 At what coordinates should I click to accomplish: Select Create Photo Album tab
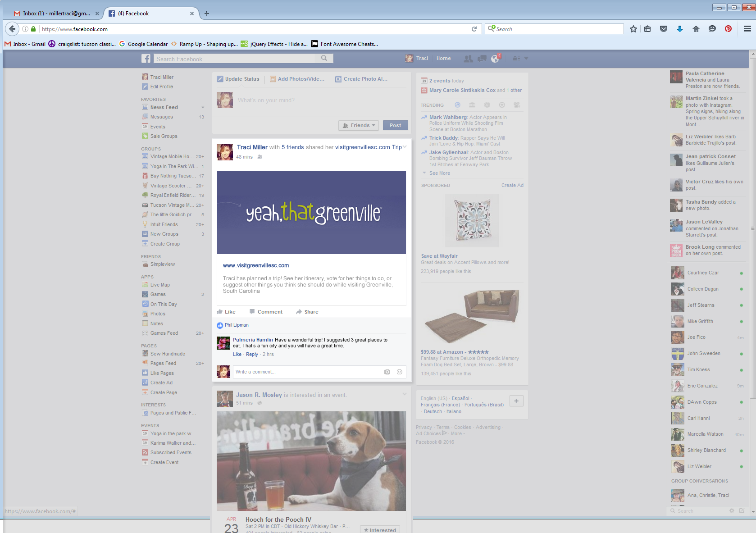click(x=361, y=79)
